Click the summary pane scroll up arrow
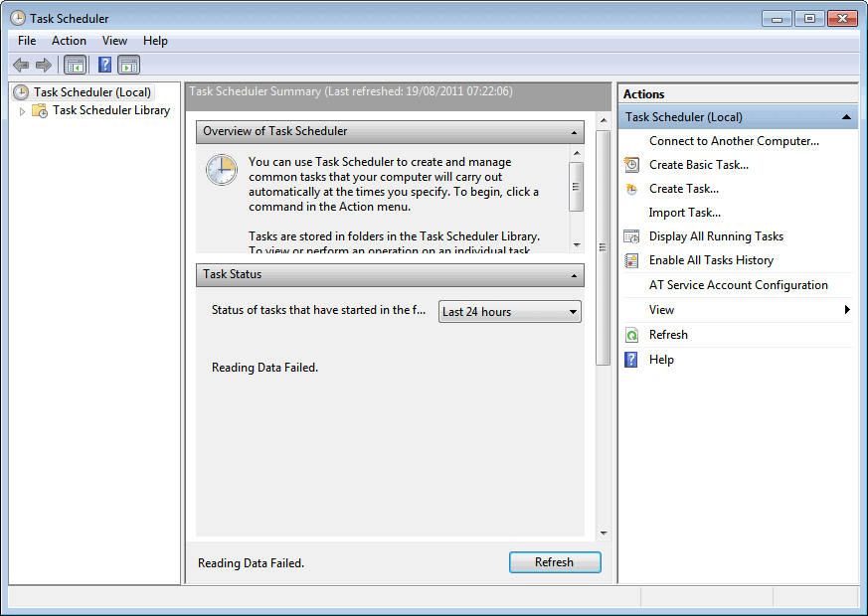Image resolution: width=868 pixels, height=616 pixels. 604,120
